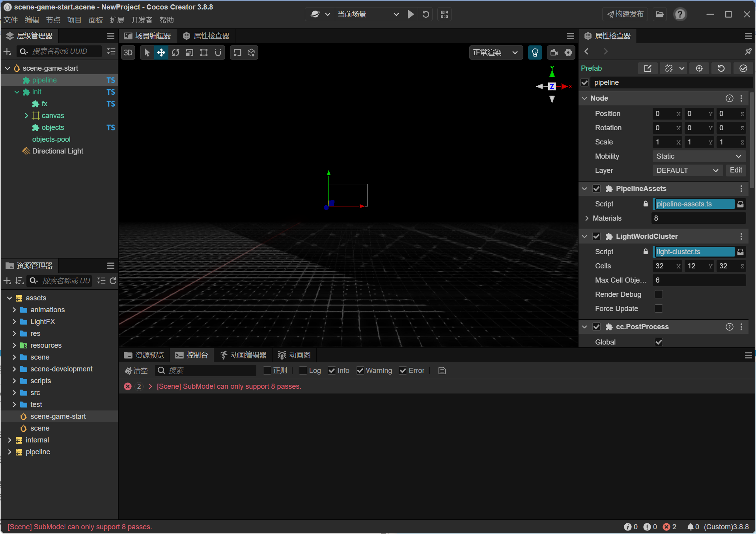Select the Directional Light node

point(58,151)
